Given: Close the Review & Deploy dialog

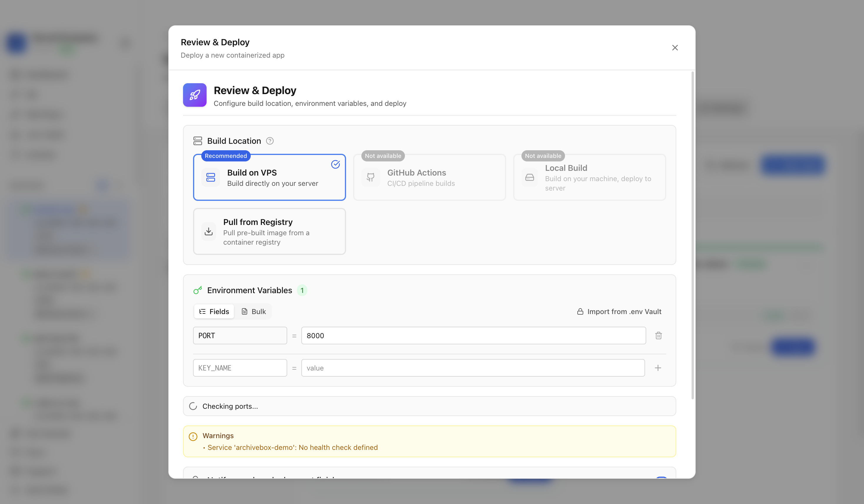Looking at the screenshot, I should coord(675,48).
